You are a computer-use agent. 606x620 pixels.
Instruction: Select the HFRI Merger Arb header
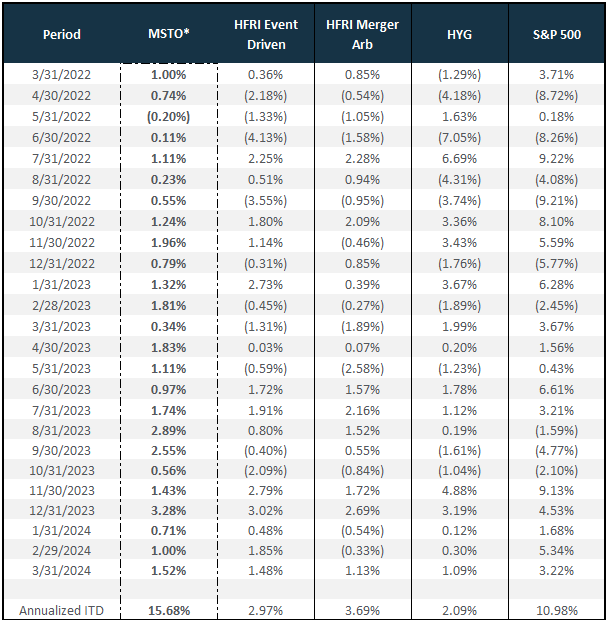(x=362, y=34)
